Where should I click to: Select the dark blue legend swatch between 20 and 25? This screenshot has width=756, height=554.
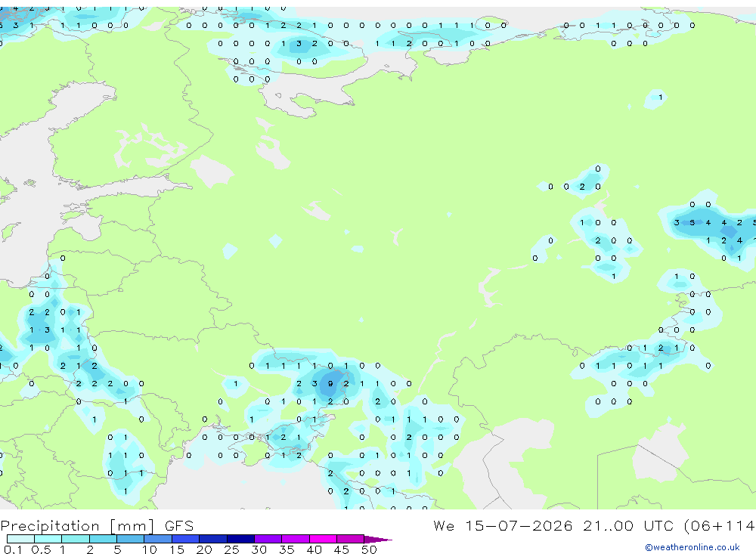212,539
